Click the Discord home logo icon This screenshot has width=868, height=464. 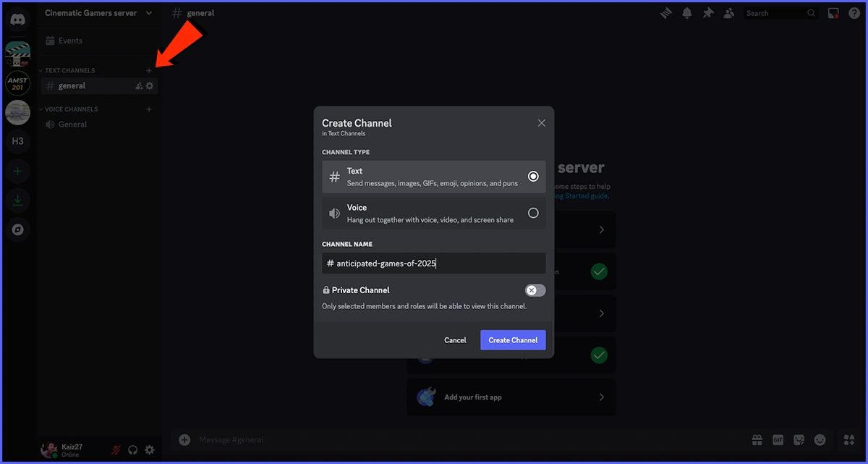[18, 20]
